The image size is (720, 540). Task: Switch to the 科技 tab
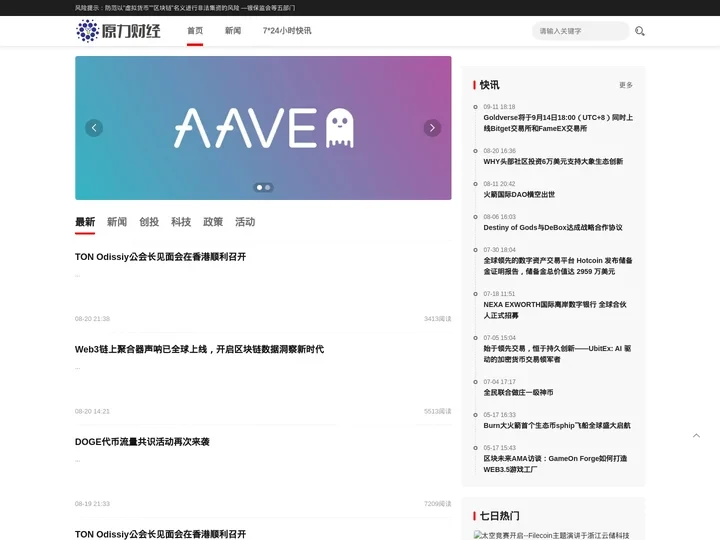(181, 222)
